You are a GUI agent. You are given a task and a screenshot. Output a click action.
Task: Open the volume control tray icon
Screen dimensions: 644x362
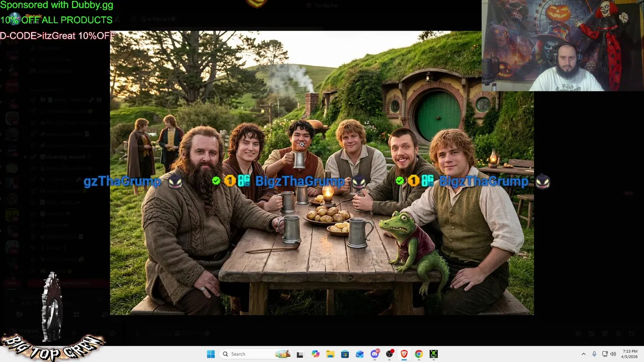[x=613, y=354]
